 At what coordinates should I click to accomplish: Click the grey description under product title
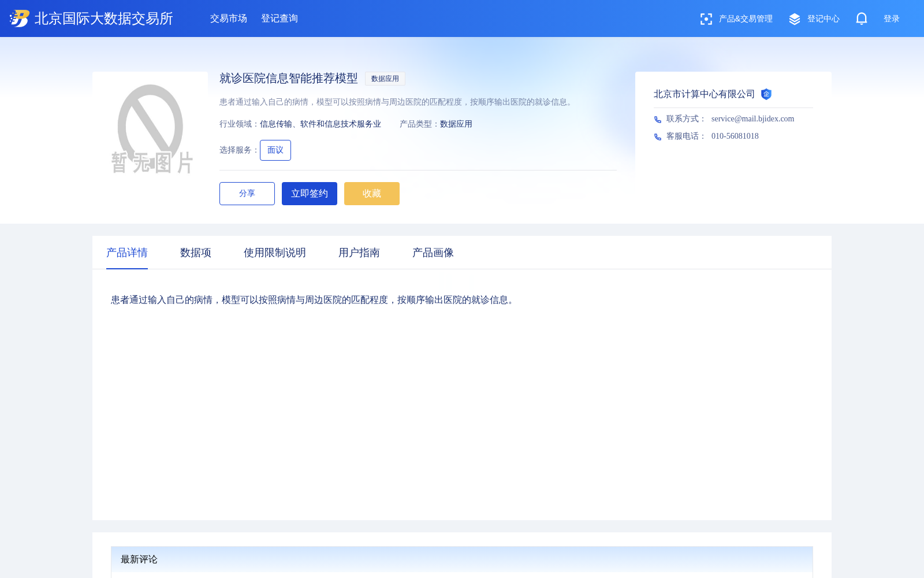[x=397, y=102]
